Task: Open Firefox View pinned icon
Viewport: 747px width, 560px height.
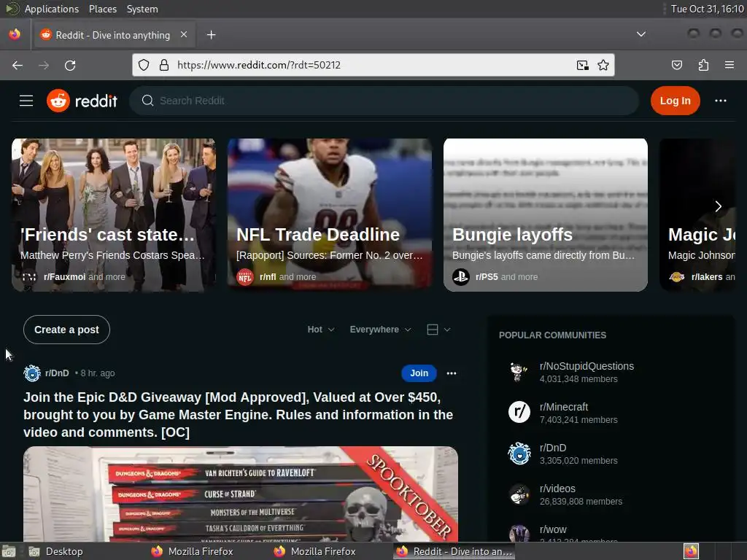Action: point(15,34)
